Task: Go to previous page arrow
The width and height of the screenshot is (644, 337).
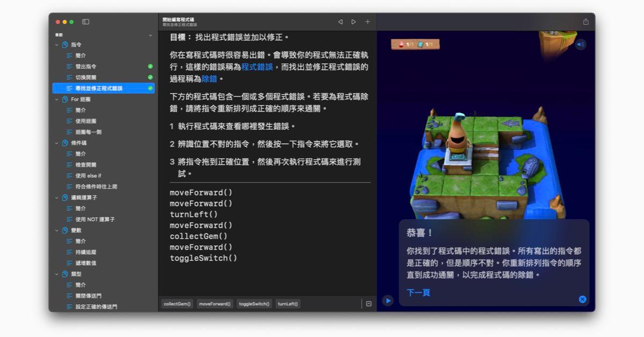Action: click(340, 22)
